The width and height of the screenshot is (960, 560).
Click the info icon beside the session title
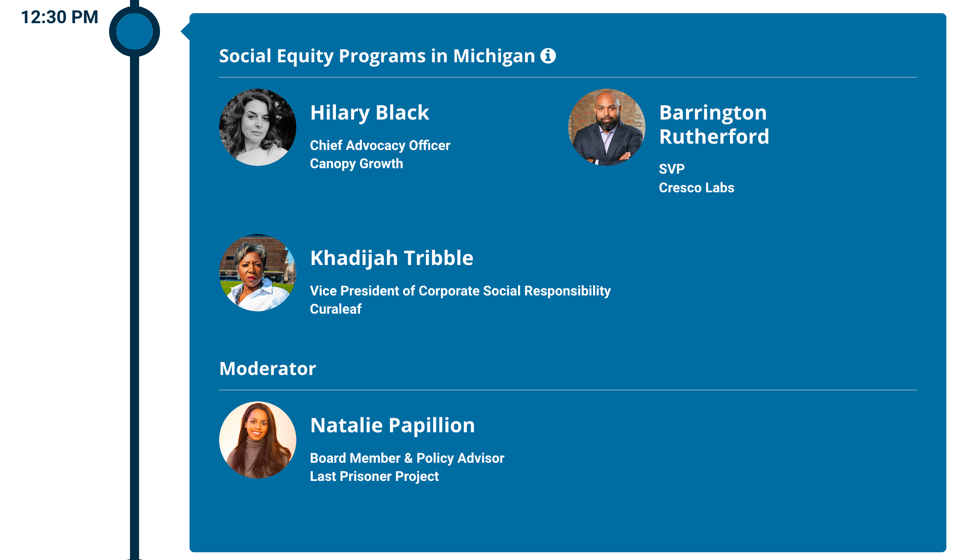point(548,56)
